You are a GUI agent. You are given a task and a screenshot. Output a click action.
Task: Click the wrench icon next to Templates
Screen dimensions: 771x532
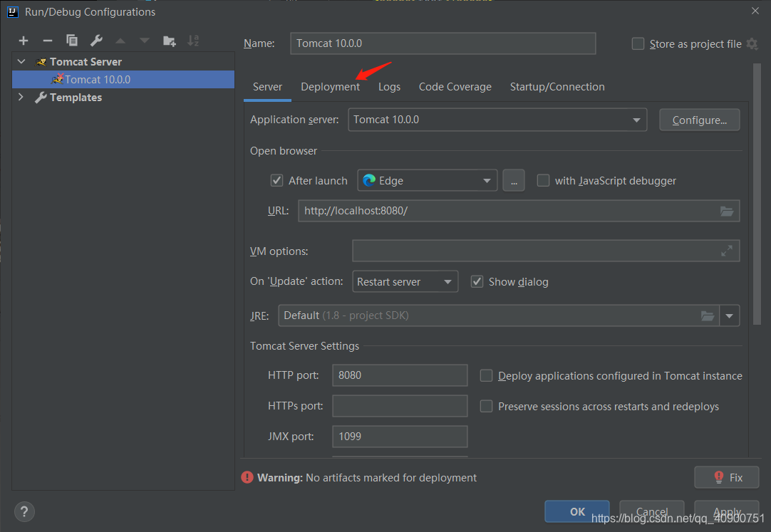41,98
